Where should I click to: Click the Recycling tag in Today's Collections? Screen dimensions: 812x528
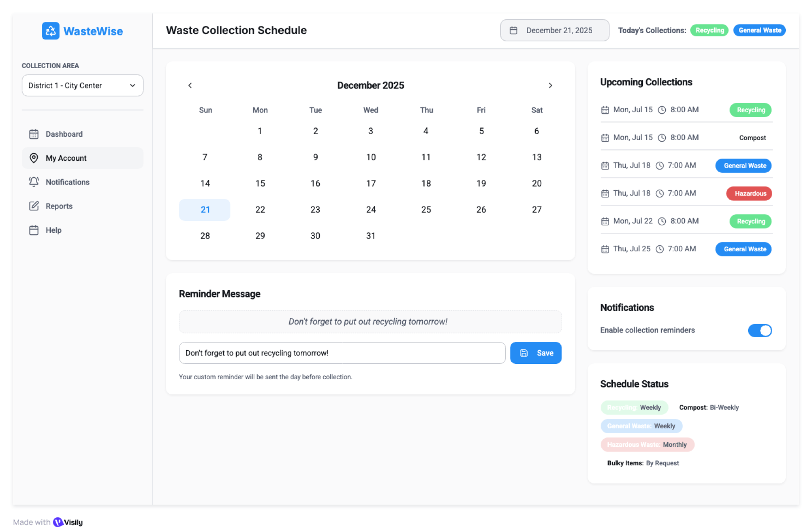coord(709,30)
